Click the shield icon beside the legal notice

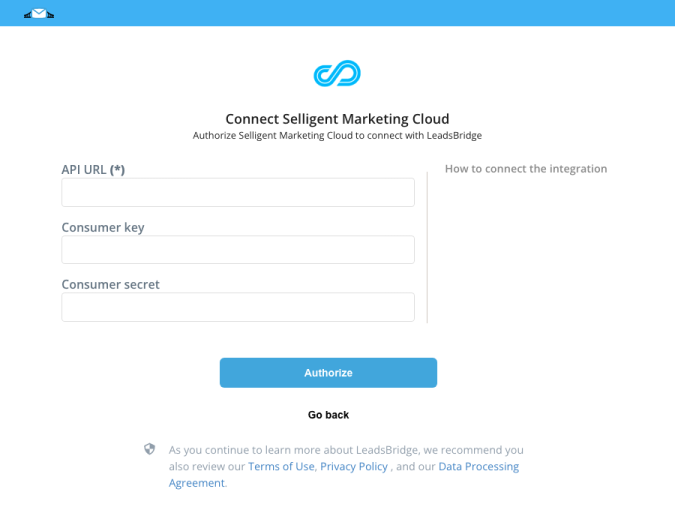tap(149, 449)
